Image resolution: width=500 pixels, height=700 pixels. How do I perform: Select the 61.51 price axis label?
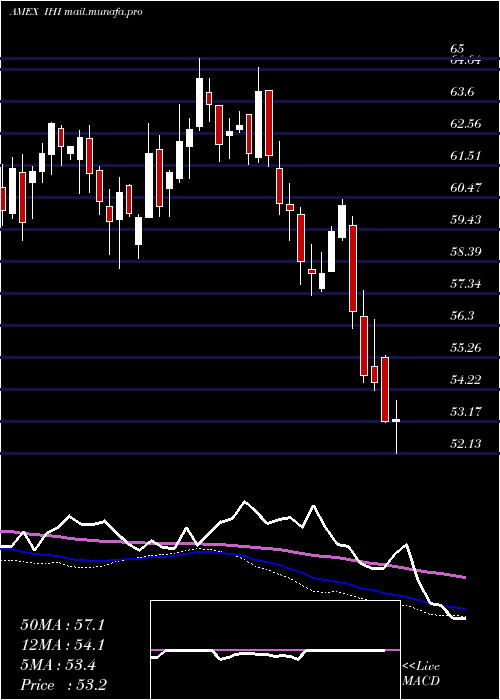click(x=466, y=156)
